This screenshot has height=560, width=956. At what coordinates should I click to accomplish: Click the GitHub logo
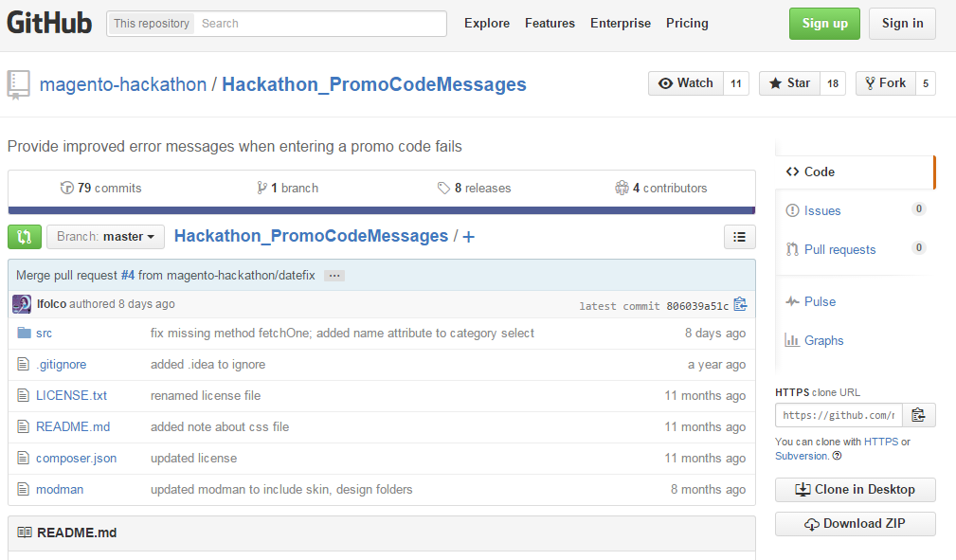pyautogui.click(x=49, y=23)
